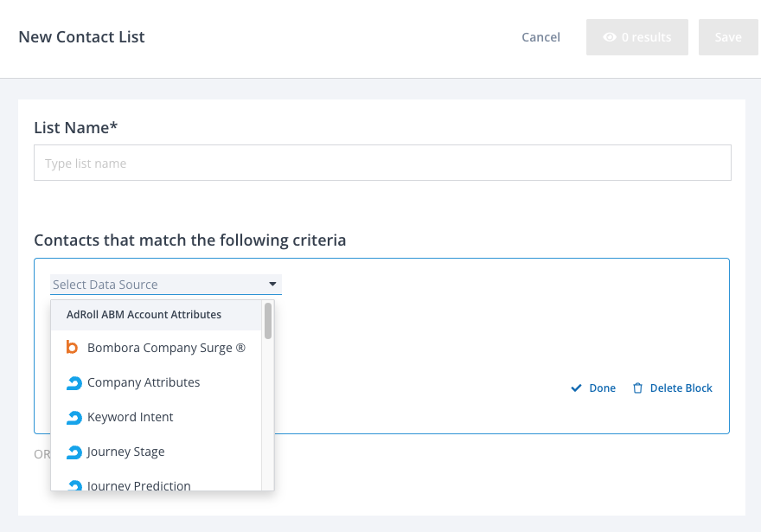Image resolution: width=761 pixels, height=532 pixels.
Task: Focus the List Name input field
Action: [382, 163]
